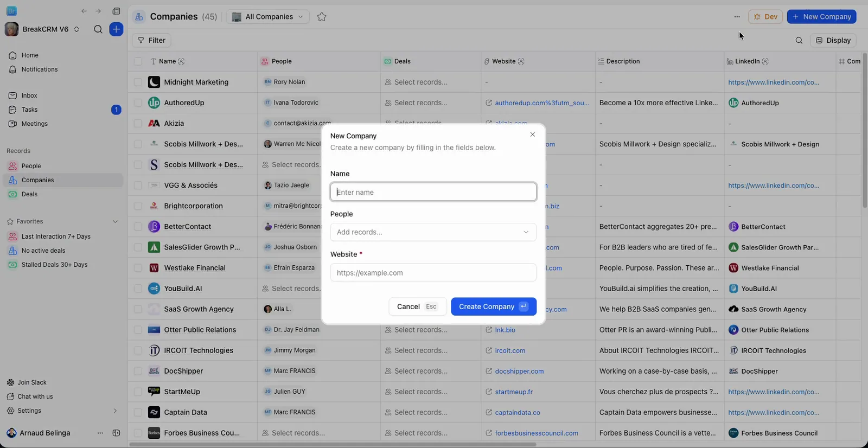The image size is (868, 448).
Task: Open the three-dot more options menu in header
Action: [x=737, y=17]
